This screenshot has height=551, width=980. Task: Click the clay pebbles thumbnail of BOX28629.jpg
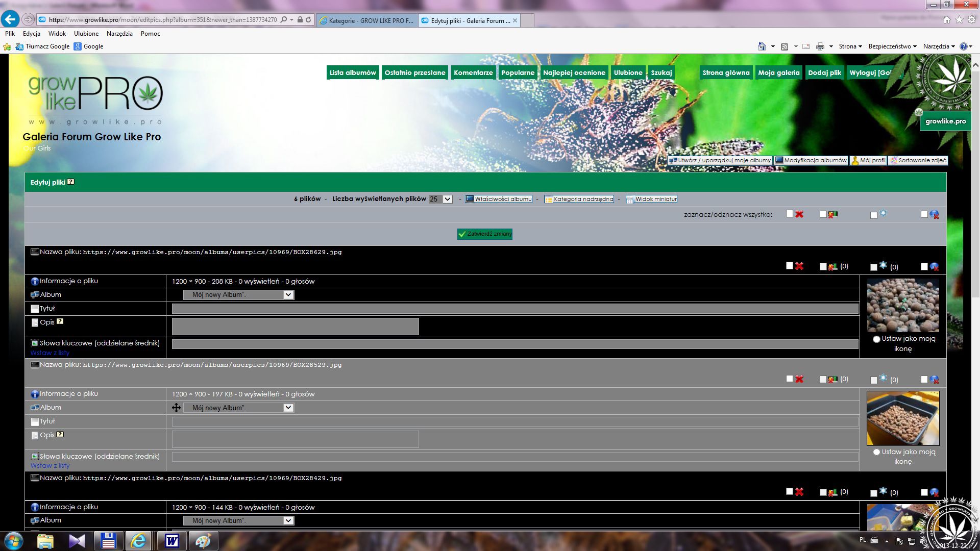pos(903,305)
